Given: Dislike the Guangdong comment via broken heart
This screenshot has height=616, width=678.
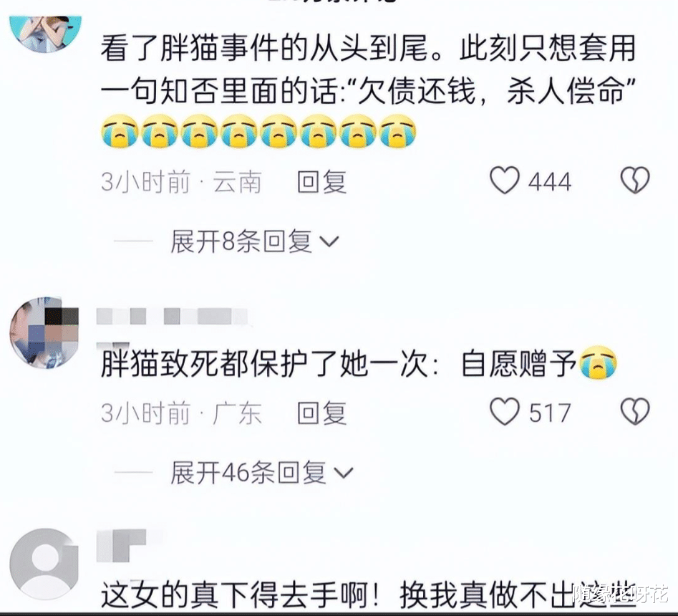Looking at the screenshot, I should 635,411.
